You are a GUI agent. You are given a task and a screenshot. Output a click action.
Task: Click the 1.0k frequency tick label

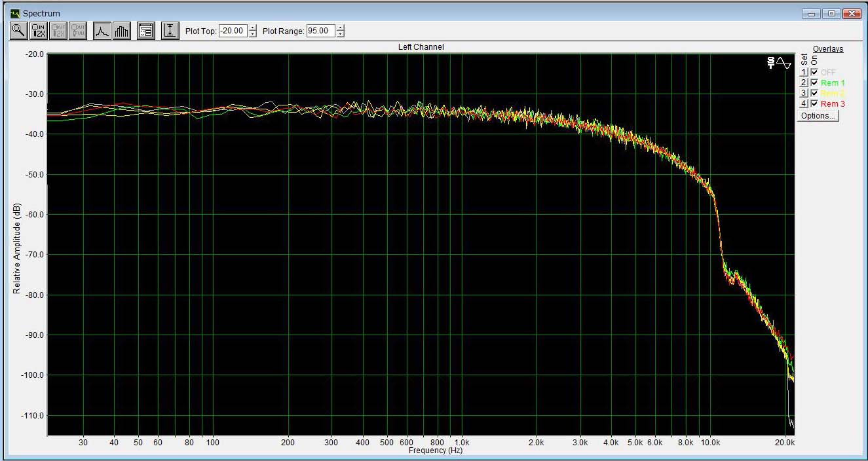pos(462,443)
